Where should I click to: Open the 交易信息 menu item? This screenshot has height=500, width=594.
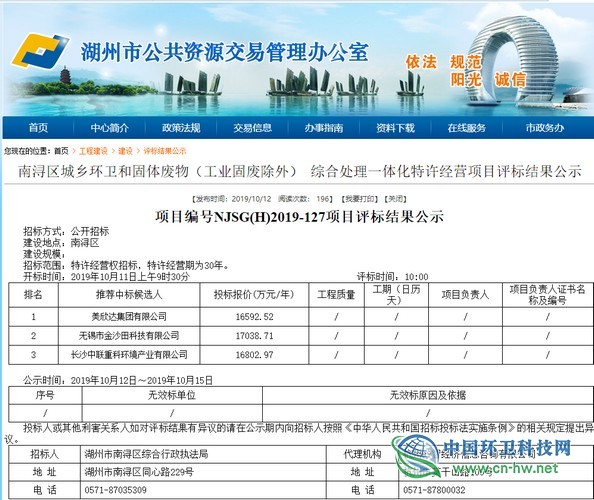[x=253, y=128]
